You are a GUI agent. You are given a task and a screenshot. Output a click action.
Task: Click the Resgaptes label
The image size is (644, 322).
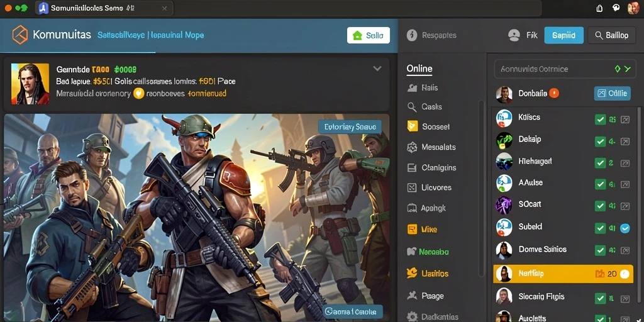439,35
